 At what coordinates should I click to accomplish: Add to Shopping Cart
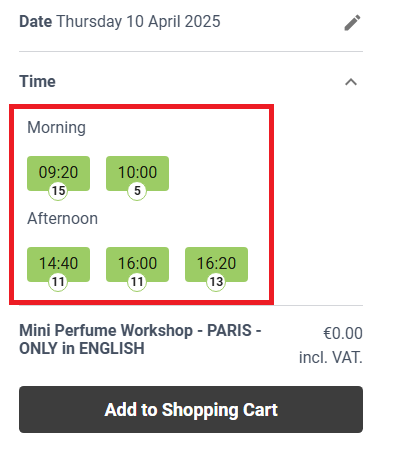(191, 409)
